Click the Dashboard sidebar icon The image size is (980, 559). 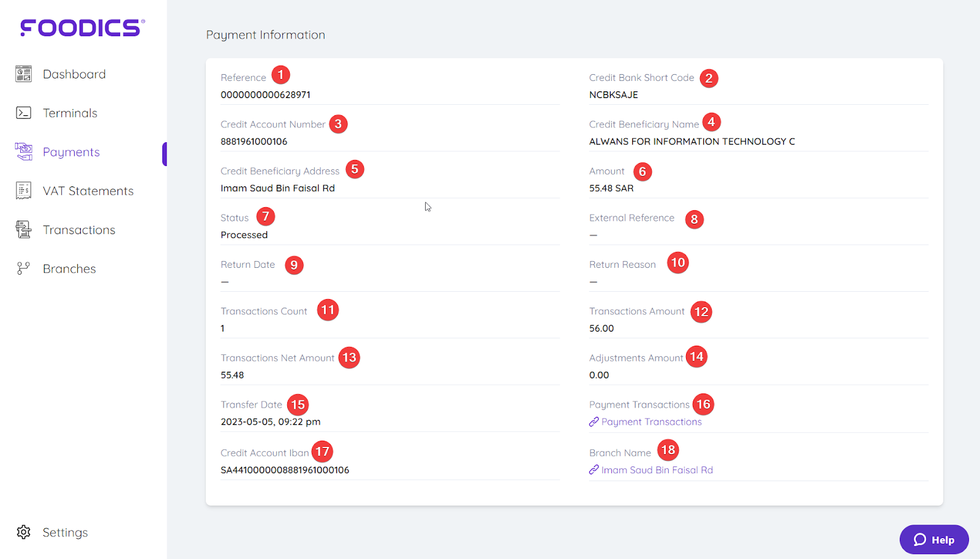[x=23, y=74]
